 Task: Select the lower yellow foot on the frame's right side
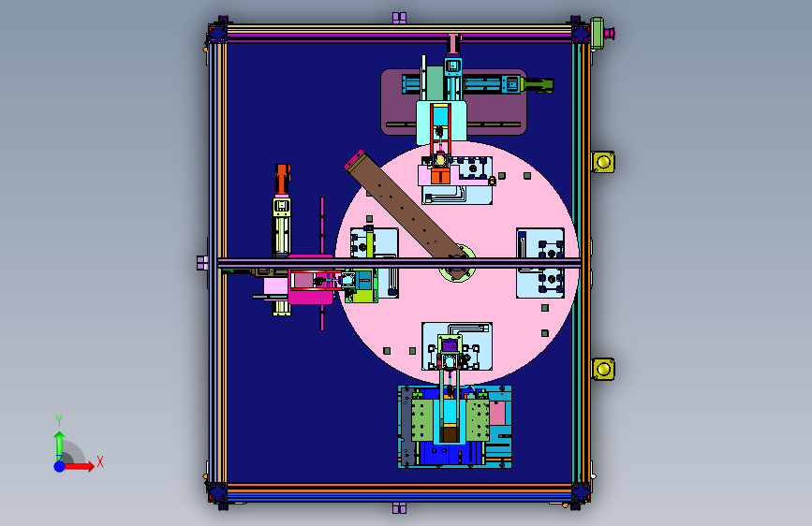(x=603, y=369)
